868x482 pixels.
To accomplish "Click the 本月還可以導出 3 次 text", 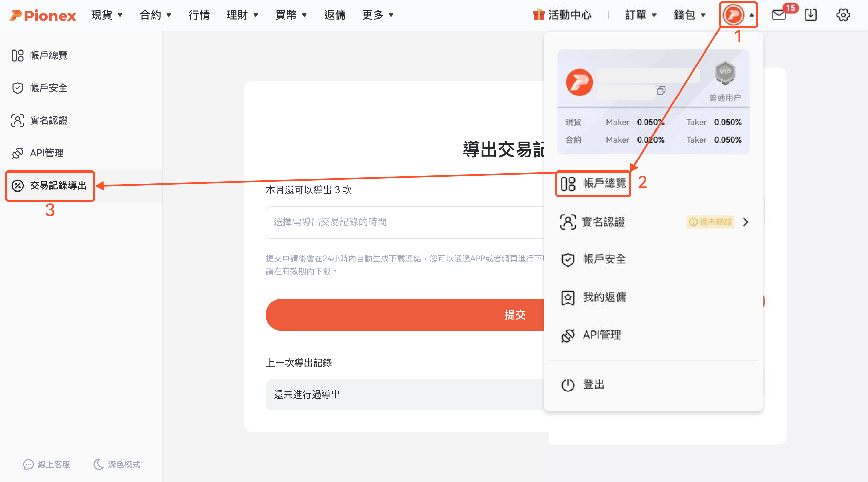I will [x=309, y=190].
